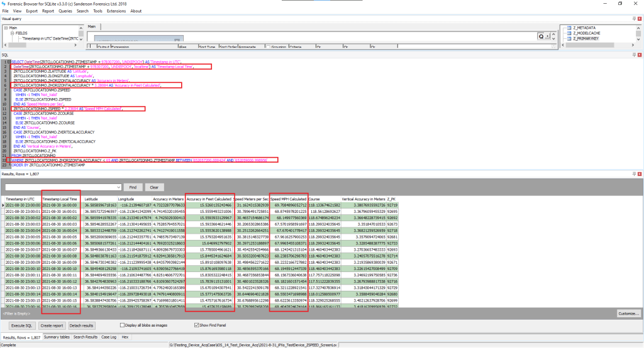Open the Queries menu

[x=65, y=11]
